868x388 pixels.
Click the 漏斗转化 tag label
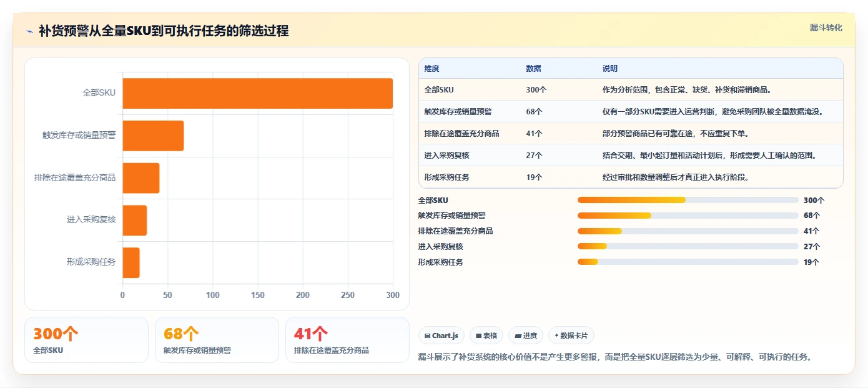click(826, 28)
